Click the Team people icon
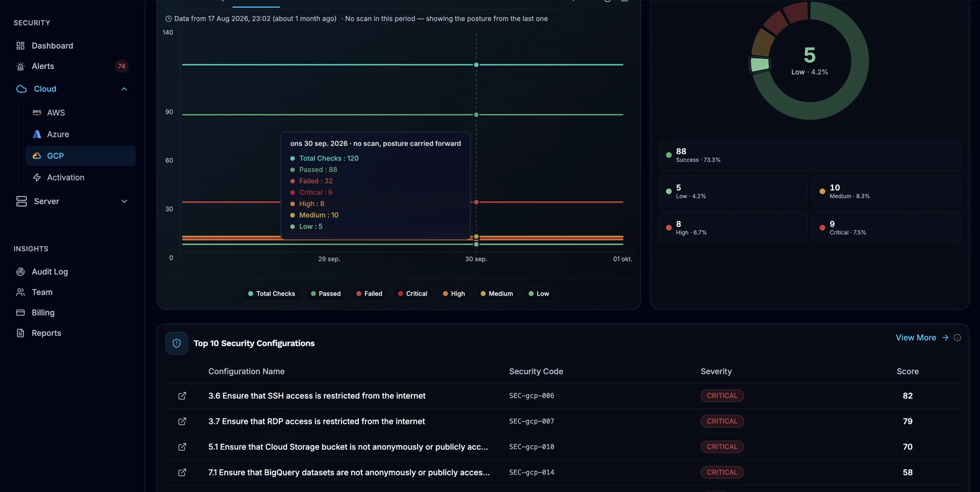Viewport: 980px width, 492px height. click(21, 292)
